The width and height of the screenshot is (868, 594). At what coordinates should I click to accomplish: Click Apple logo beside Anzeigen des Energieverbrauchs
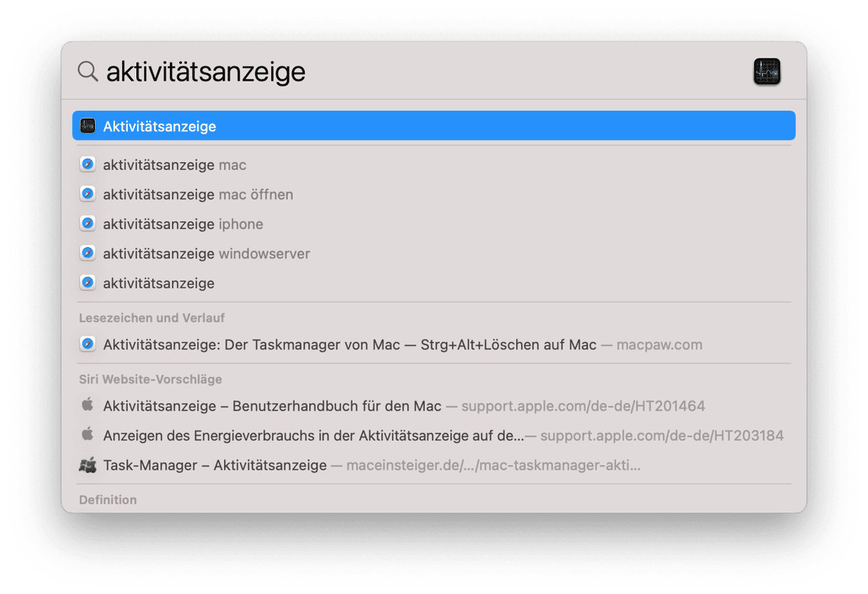tap(88, 435)
